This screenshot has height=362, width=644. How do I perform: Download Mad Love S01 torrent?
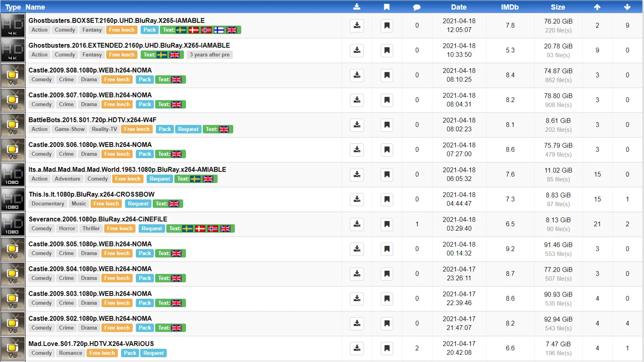(357, 348)
